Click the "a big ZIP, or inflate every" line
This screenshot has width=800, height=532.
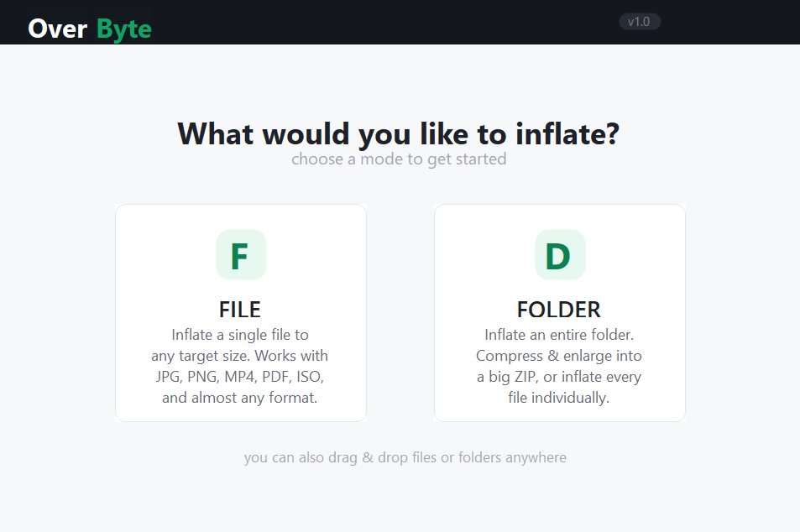559,377
